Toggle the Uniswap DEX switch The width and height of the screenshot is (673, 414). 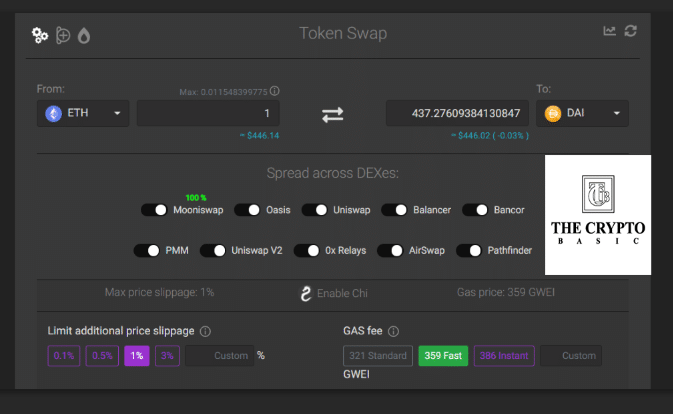tap(315, 210)
